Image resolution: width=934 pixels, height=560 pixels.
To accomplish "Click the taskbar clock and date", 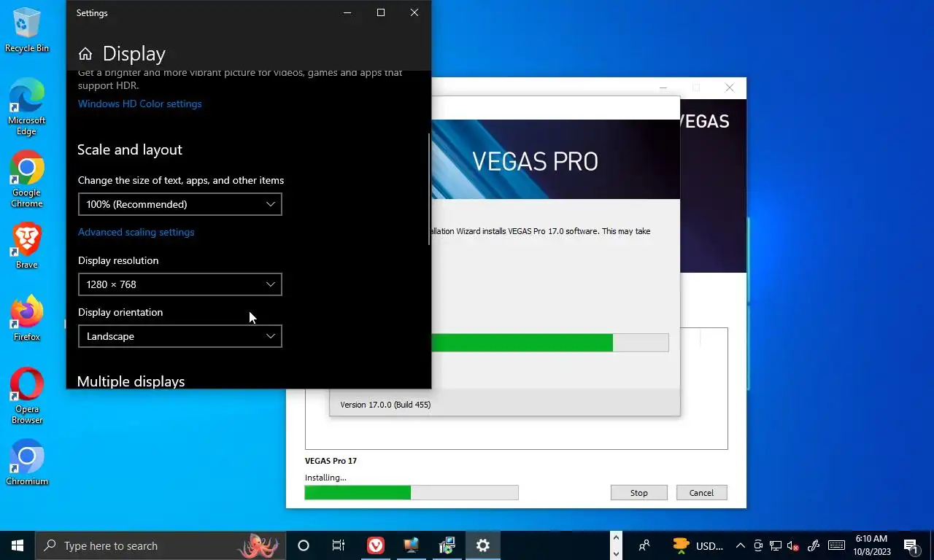I will pos(871,545).
